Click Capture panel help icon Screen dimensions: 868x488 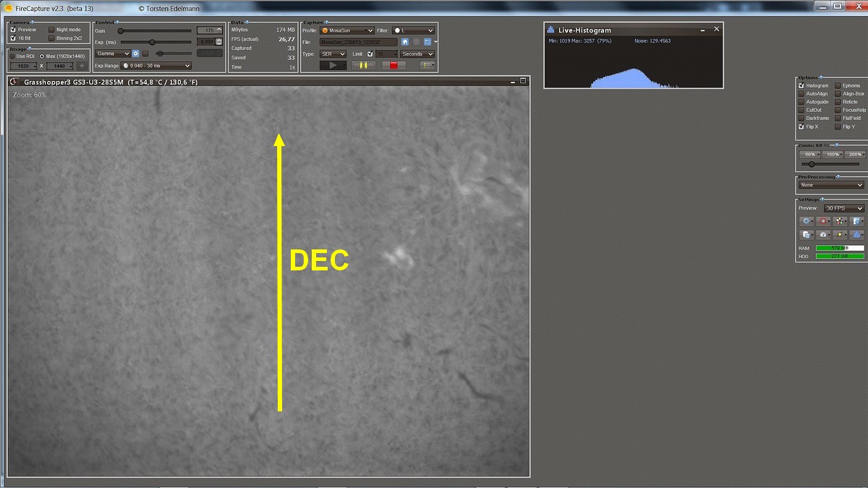(x=327, y=22)
